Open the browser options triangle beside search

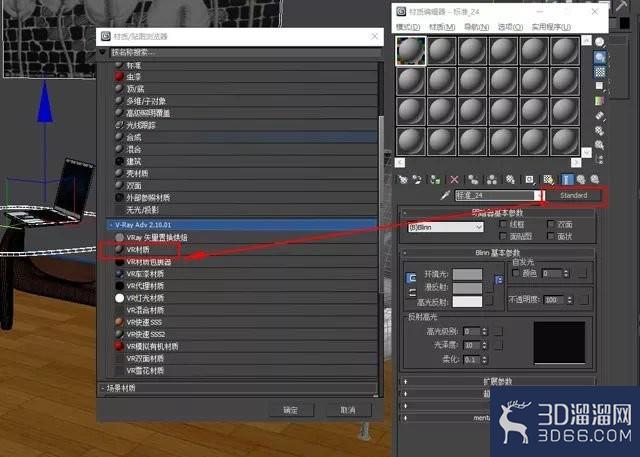[x=102, y=52]
